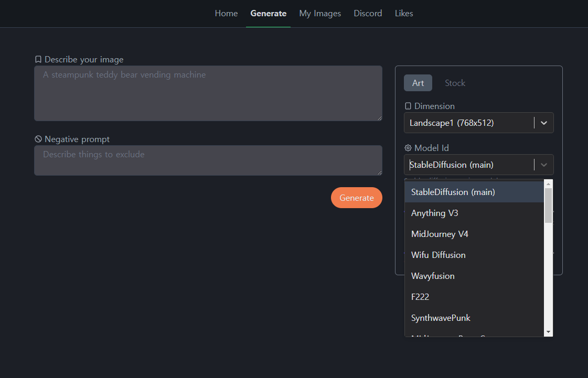Click the prohibited icon beside Negative prompt
The image size is (588, 378).
click(38, 139)
